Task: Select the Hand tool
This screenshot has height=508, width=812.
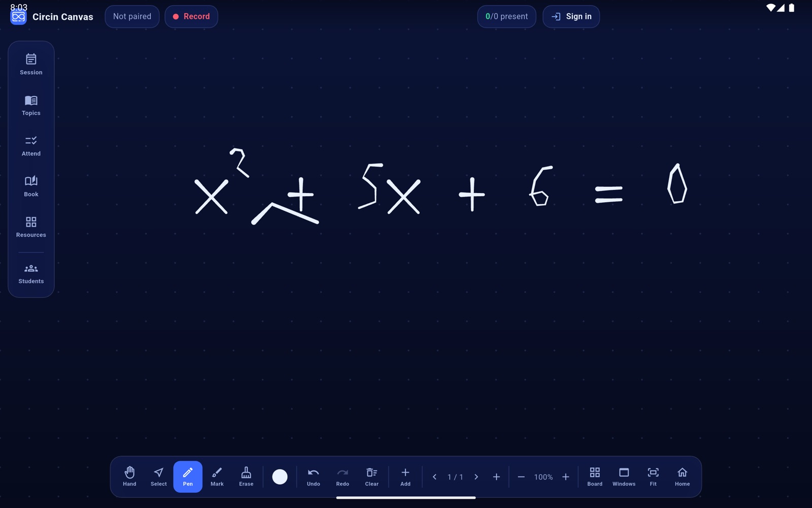Action: coord(129,477)
